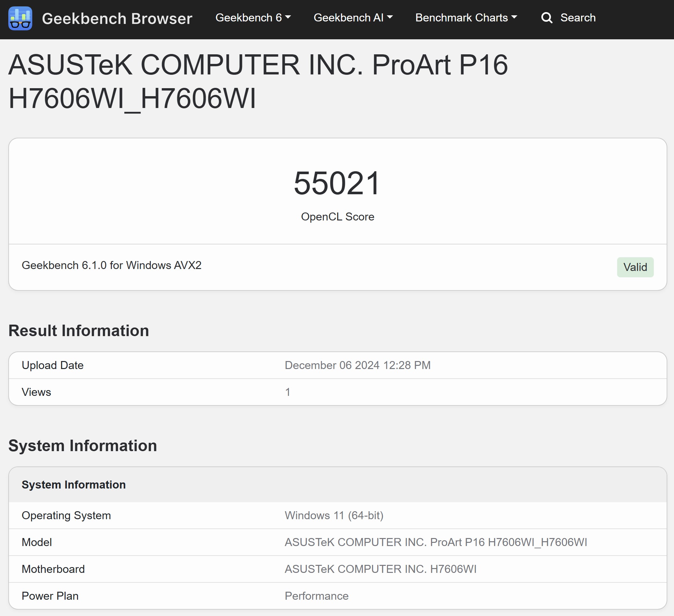Select the 55021 OpenCL score value

coord(337,183)
